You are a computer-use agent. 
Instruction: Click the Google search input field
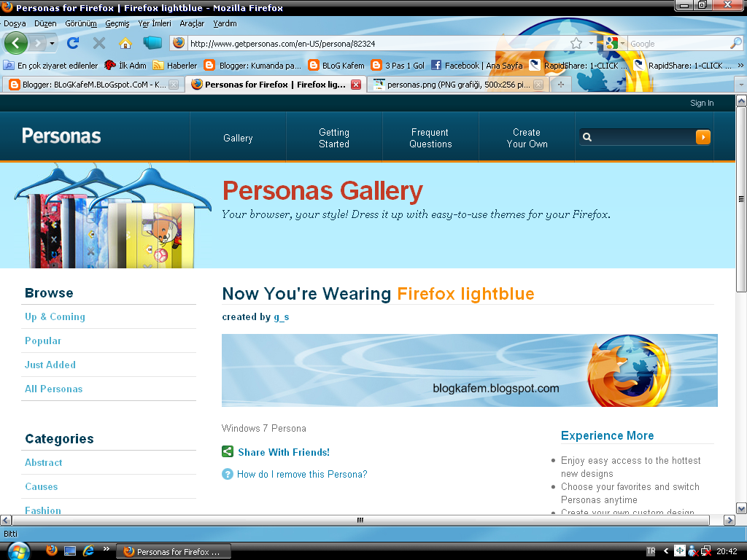[678, 43]
